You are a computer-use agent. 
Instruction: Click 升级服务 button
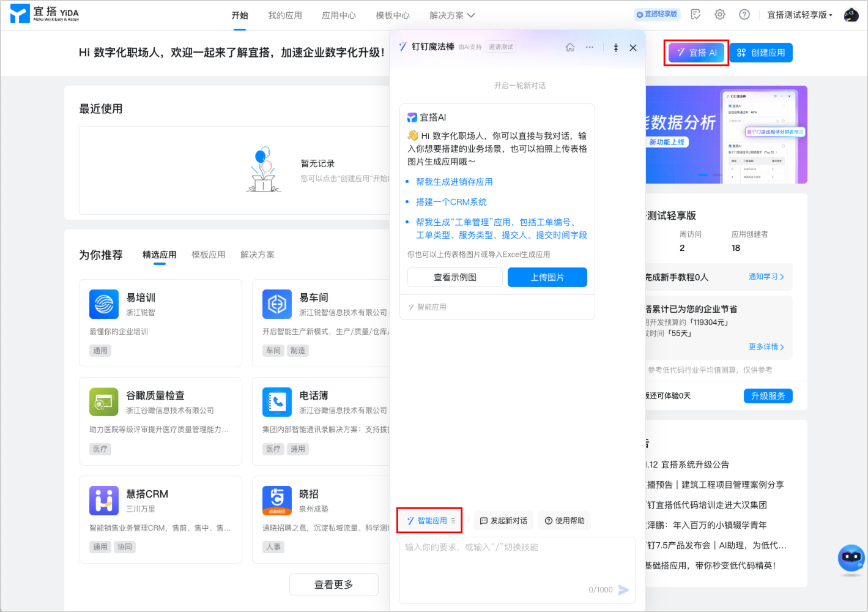(768, 396)
